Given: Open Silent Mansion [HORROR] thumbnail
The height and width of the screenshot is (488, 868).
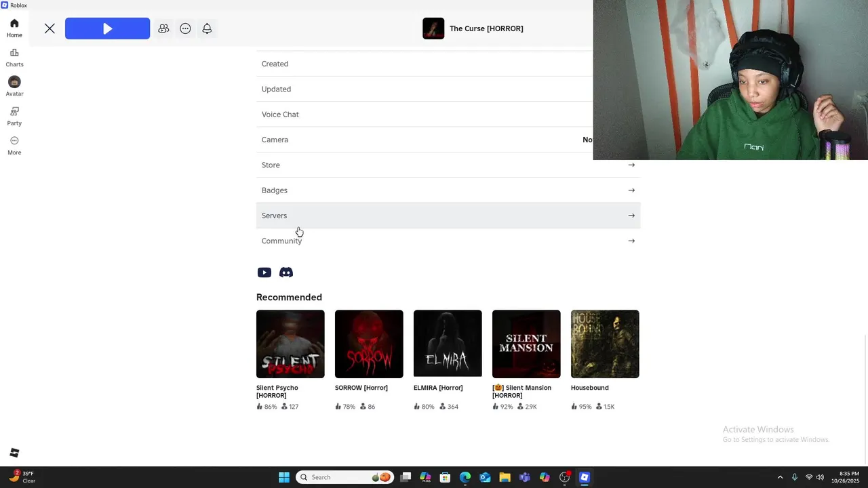Looking at the screenshot, I should (526, 344).
